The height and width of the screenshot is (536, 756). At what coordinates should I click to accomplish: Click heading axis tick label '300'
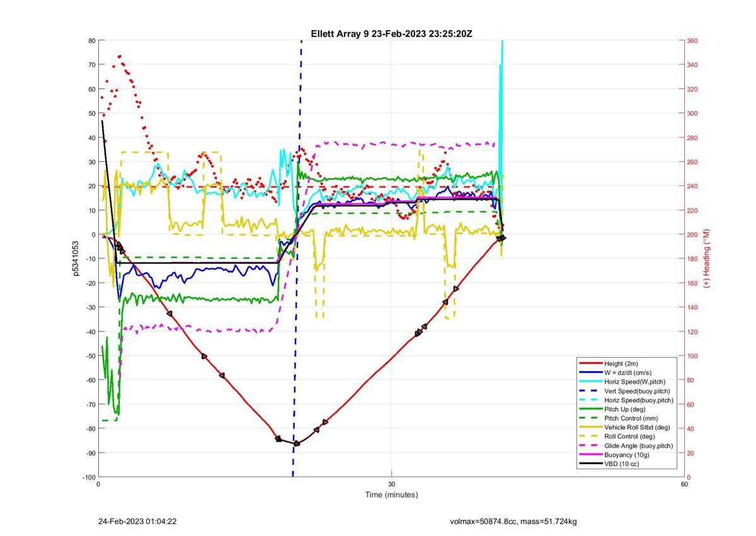(x=692, y=113)
